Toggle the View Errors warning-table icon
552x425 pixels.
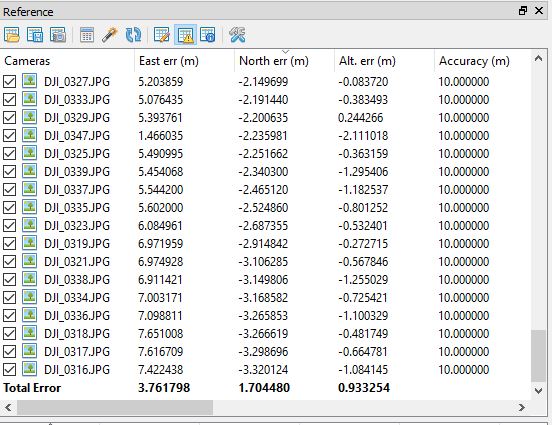coord(185,35)
